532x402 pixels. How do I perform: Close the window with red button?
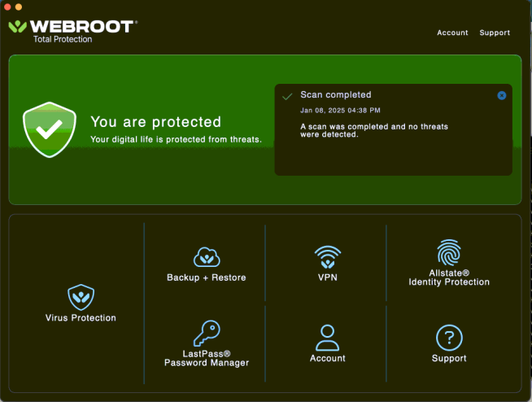pos(7,7)
